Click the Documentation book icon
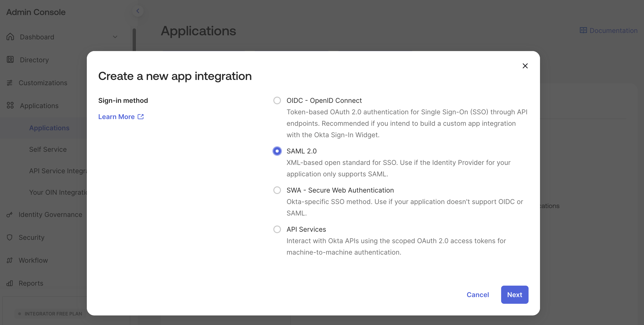The image size is (644, 325). tap(583, 30)
